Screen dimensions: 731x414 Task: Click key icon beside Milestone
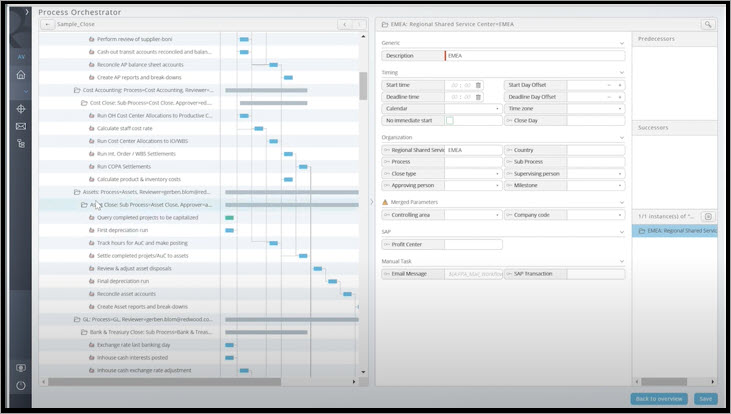point(509,186)
